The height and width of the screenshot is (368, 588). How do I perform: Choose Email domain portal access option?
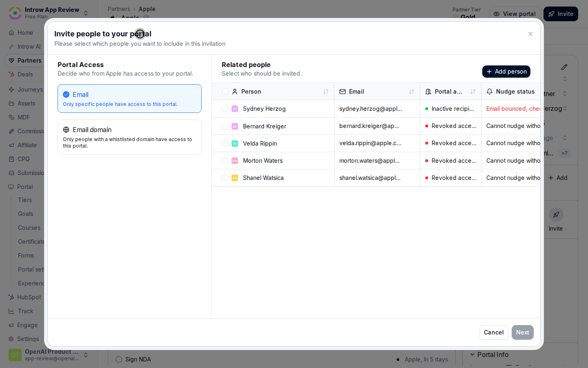point(129,137)
